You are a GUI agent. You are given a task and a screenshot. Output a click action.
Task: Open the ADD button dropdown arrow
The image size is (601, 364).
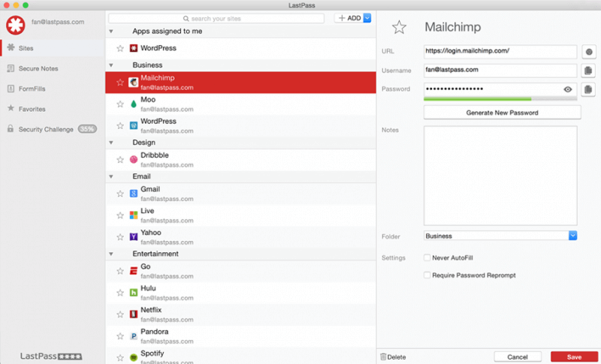click(x=367, y=18)
